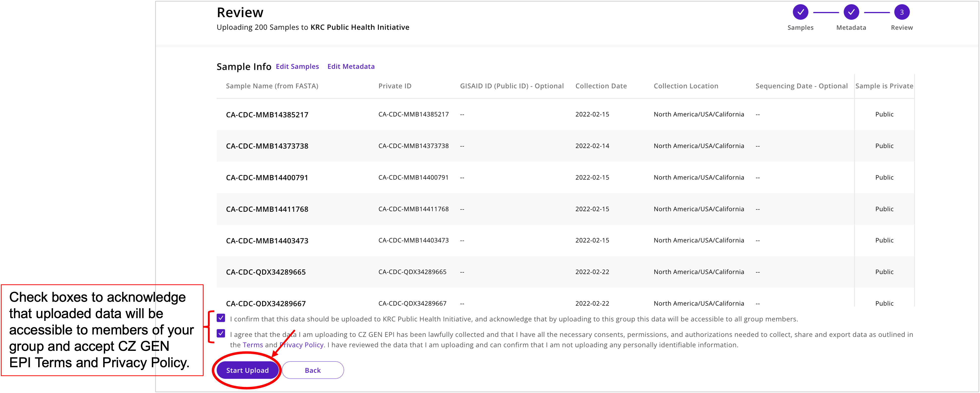Image resolution: width=980 pixels, height=393 pixels.
Task: Click the Metadata step checkmark icon
Action: point(851,12)
